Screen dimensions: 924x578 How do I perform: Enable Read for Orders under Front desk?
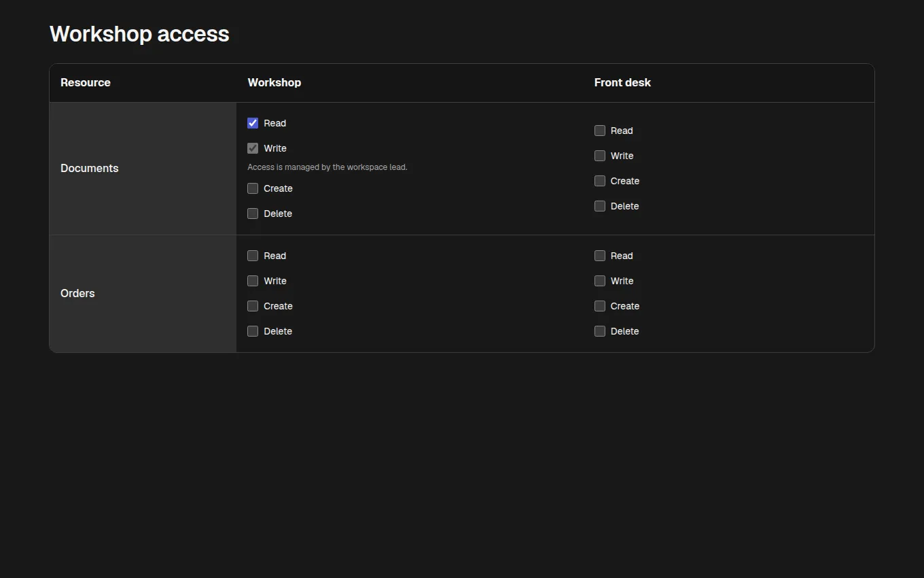[600, 256]
